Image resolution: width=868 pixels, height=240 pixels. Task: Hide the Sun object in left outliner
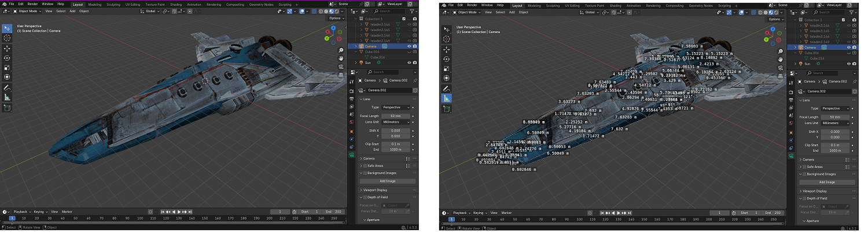pyautogui.click(x=409, y=63)
